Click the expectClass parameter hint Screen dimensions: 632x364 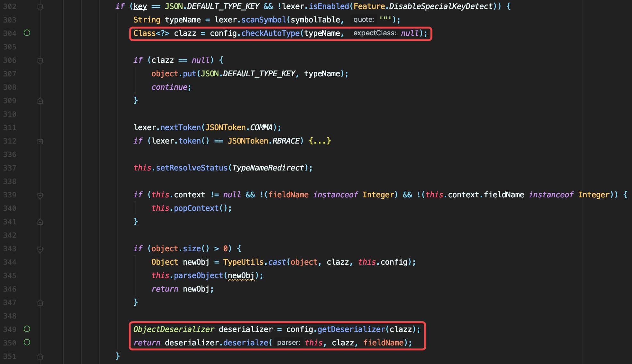tap(375, 33)
